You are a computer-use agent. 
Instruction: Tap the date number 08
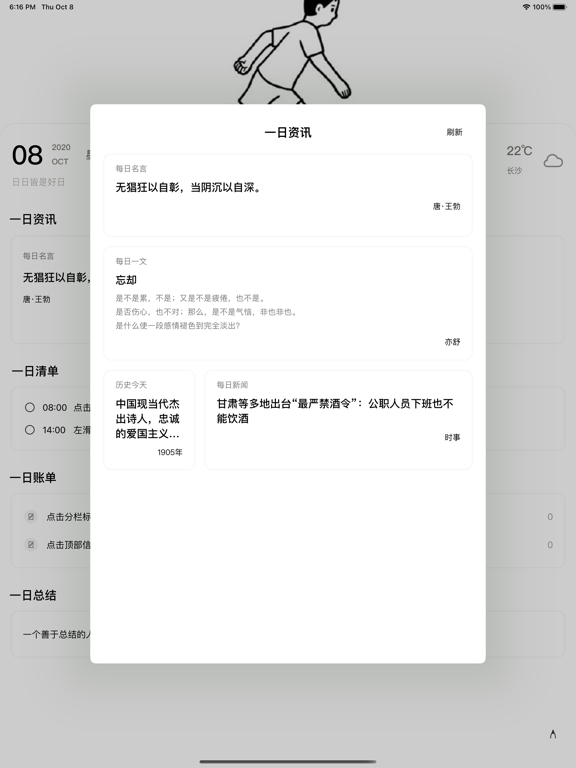pos(27,155)
